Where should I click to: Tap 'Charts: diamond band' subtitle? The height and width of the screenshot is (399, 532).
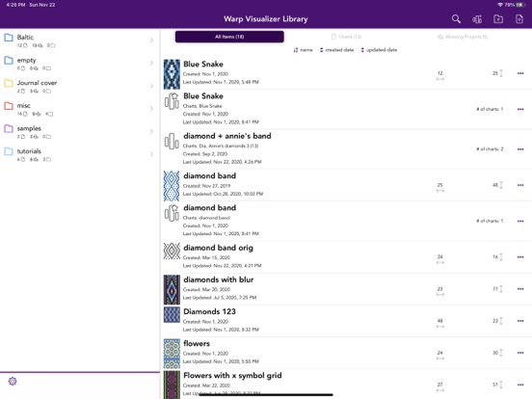(206, 218)
